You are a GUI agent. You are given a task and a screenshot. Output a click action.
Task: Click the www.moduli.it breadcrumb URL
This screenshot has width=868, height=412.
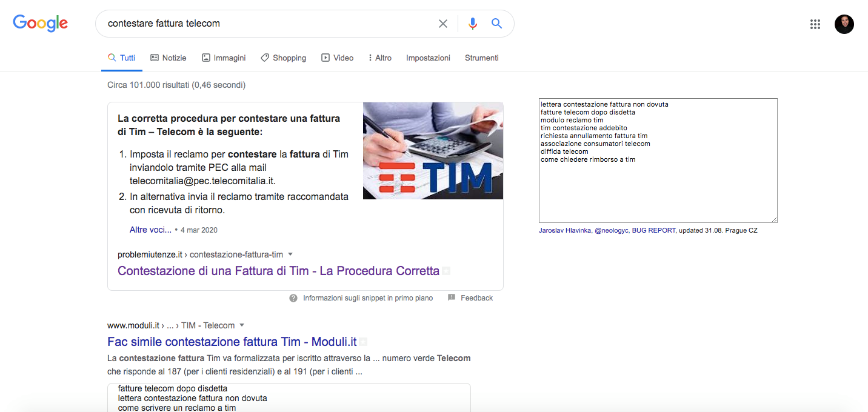(171, 325)
